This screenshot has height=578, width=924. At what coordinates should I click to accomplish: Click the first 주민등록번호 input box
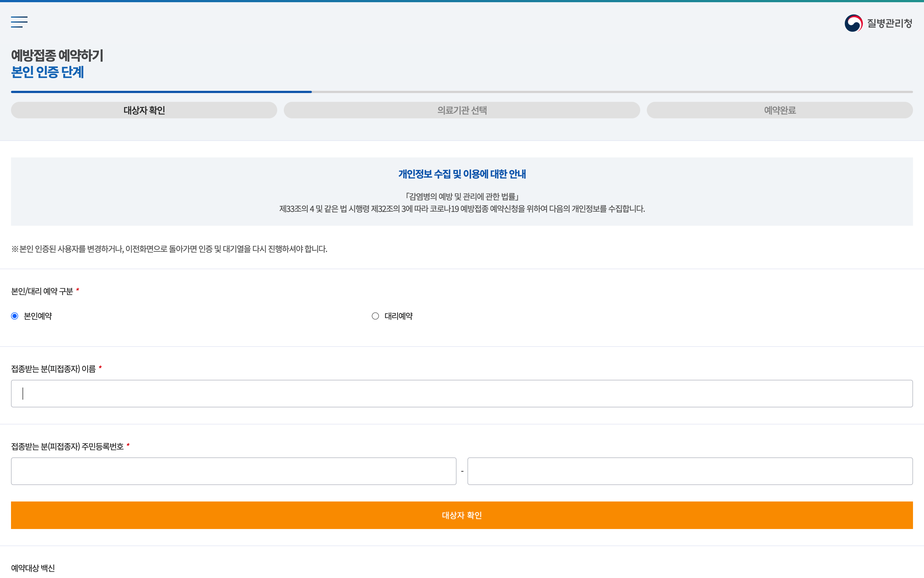click(x=234, y=471)
